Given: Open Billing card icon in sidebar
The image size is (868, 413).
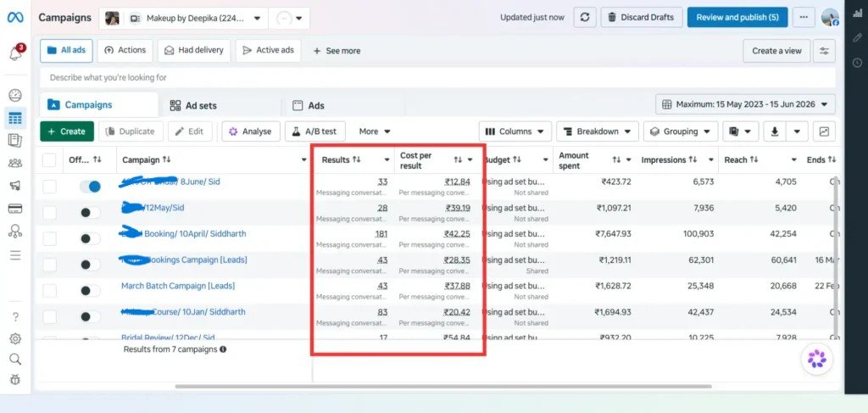Looking at the screenshot, I should 15,209.
